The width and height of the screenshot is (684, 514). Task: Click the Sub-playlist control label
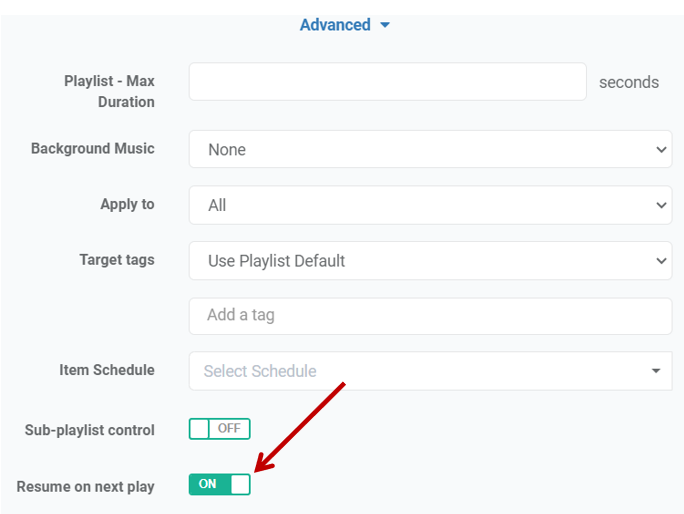90,430
